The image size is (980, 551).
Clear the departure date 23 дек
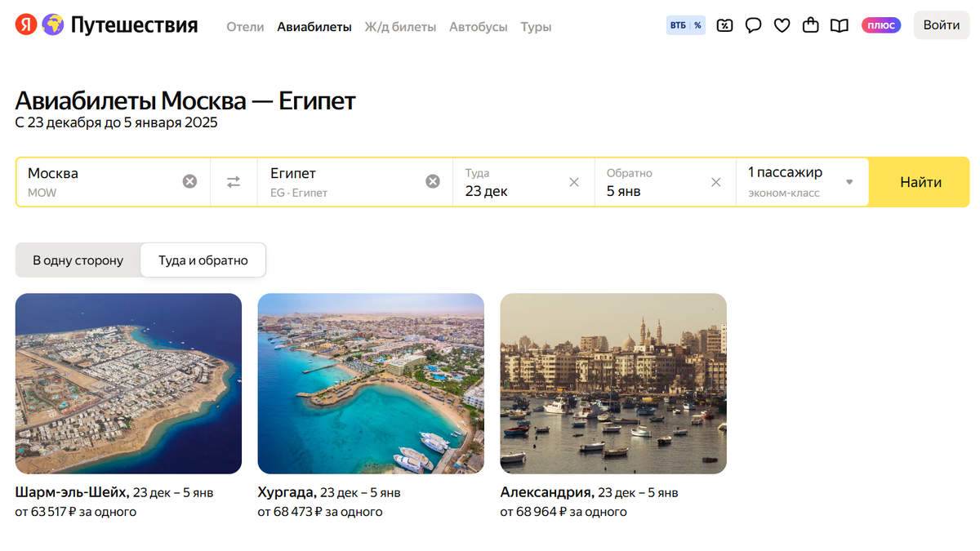point(574,182)
